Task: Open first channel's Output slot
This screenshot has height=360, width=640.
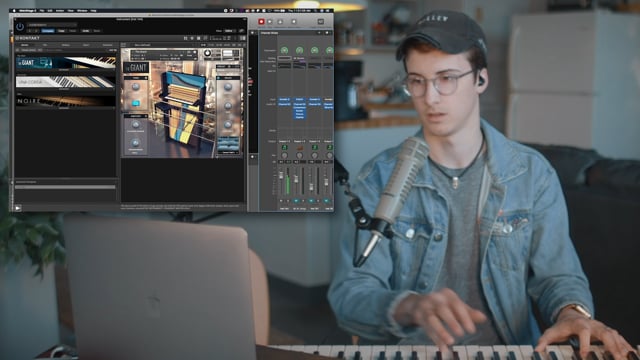Action: point(284,141)
